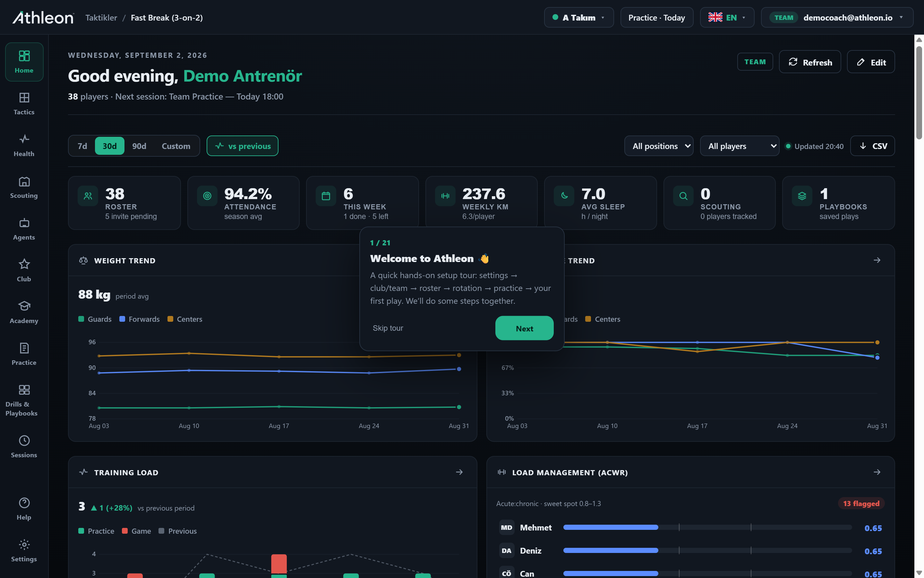The width and height of the screenshot is (924, 578).
Task: Click the Updated 20:40 status
Action: (814, 146)
